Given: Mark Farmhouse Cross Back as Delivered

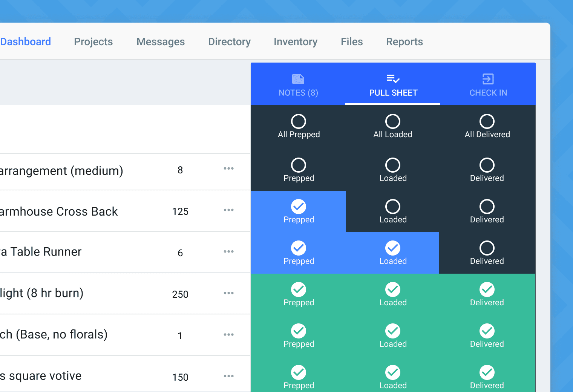Looking at the screenshot, I should 487,207.
